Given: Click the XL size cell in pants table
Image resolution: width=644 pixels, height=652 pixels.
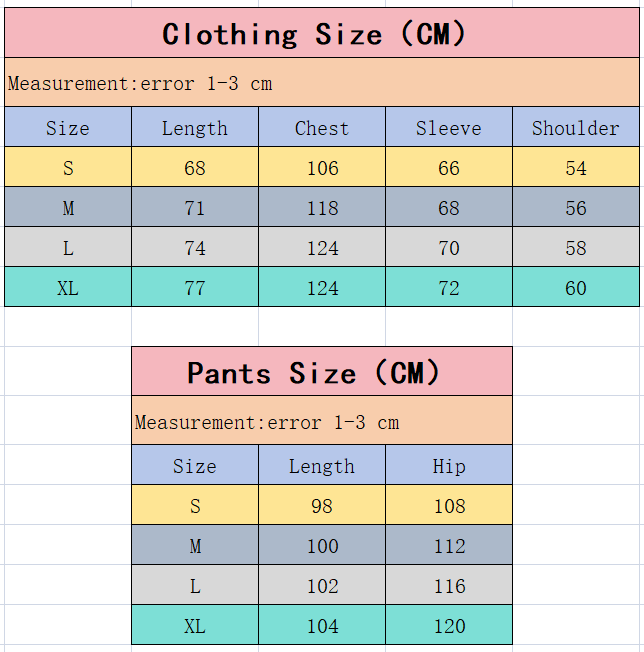Looking at the screenshot, I should (x=195, y=626).
